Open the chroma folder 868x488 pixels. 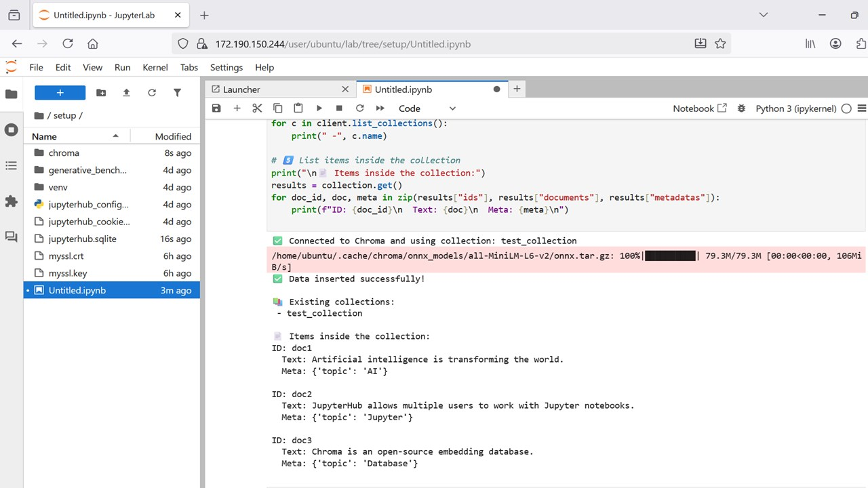(x=64, y=153)
